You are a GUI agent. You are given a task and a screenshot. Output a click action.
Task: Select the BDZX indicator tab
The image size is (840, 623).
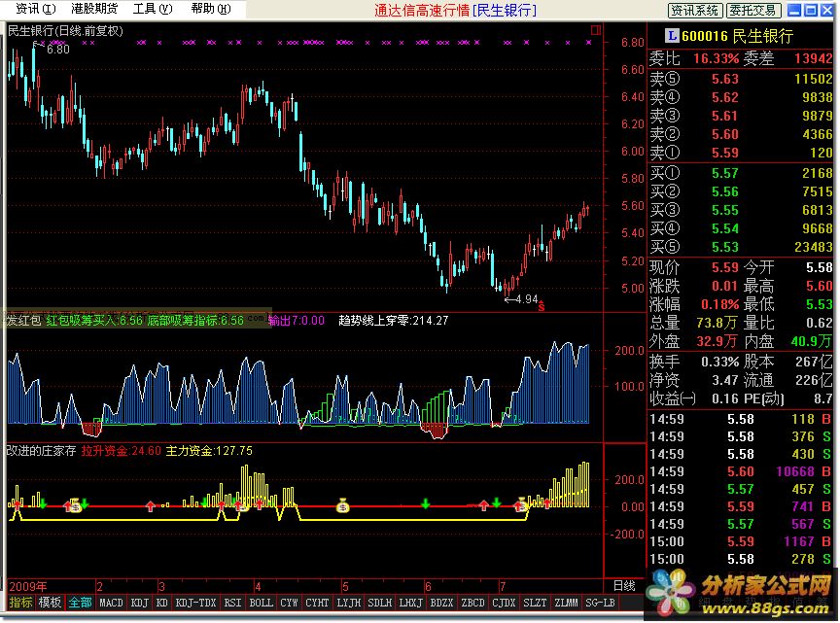pos(442,603)
